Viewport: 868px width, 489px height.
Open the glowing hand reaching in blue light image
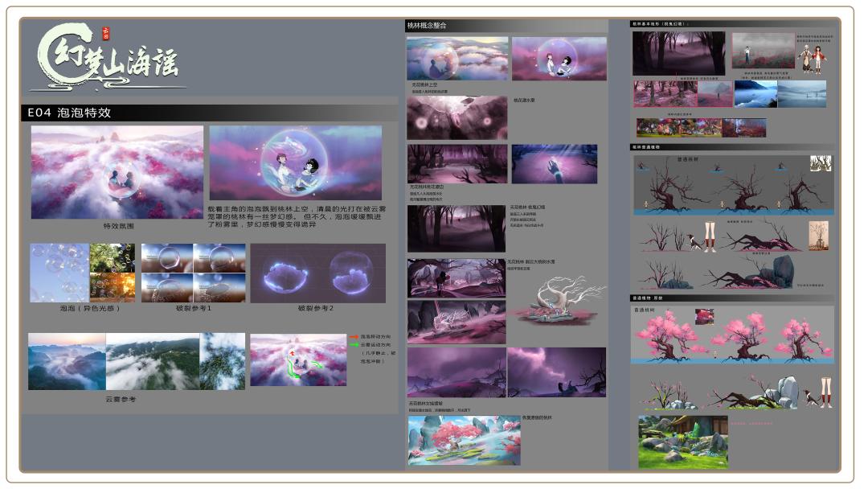point(555,164)
